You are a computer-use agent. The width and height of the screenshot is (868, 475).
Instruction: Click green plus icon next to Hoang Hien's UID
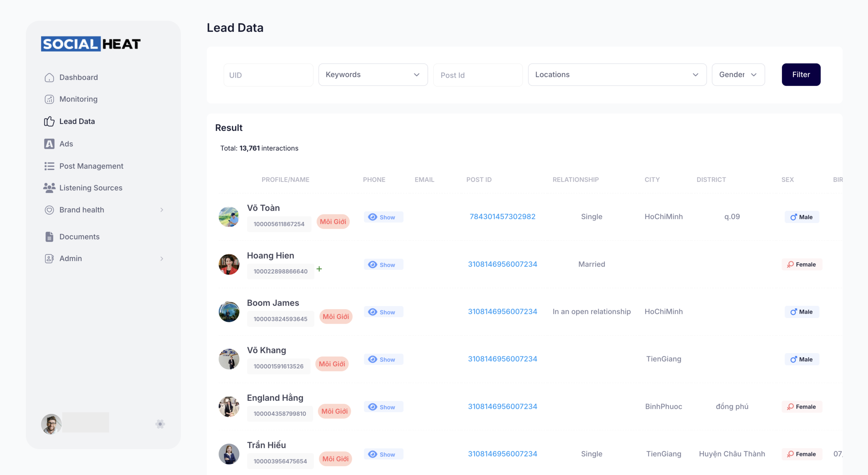pos(319,269)
